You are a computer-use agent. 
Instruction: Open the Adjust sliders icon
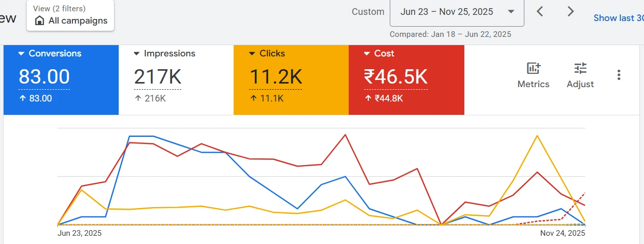tap(580, 68)
